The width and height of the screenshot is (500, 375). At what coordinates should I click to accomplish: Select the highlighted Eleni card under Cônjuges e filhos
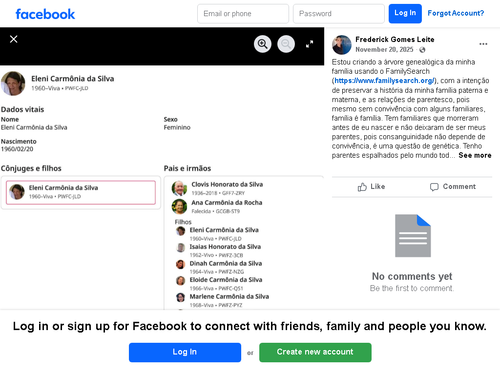[81, 192]
